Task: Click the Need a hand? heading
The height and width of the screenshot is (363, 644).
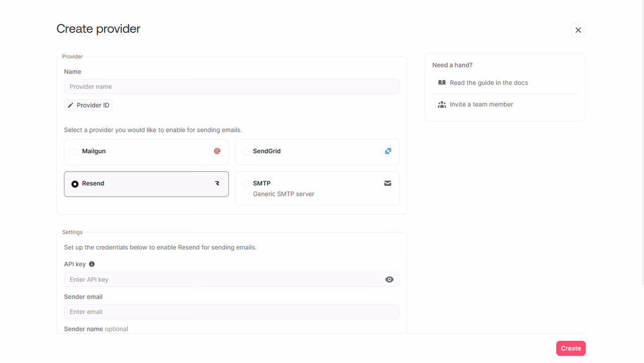Action: (x=452, y=65)
